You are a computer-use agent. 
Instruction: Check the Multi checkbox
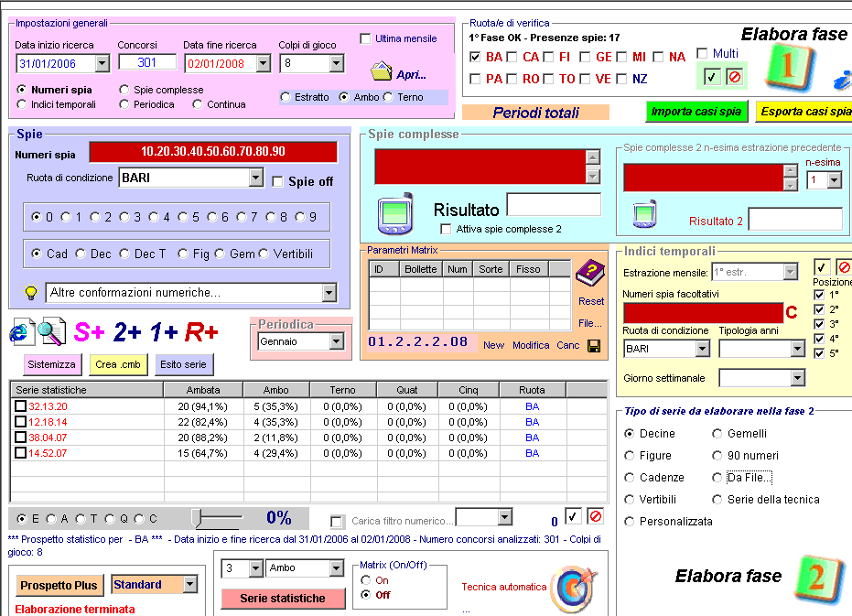coord(702,53)
